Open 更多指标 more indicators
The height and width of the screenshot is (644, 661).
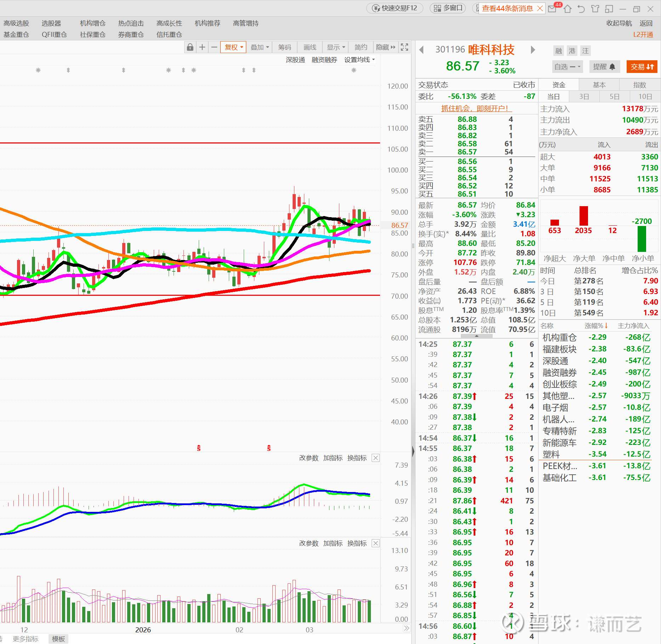coord(26,639)
